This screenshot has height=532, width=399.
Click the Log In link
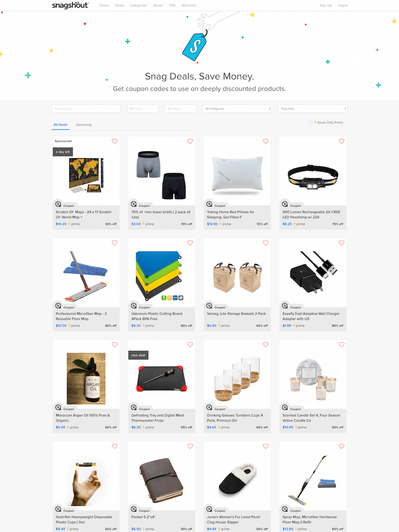click(x=342, y=5)
